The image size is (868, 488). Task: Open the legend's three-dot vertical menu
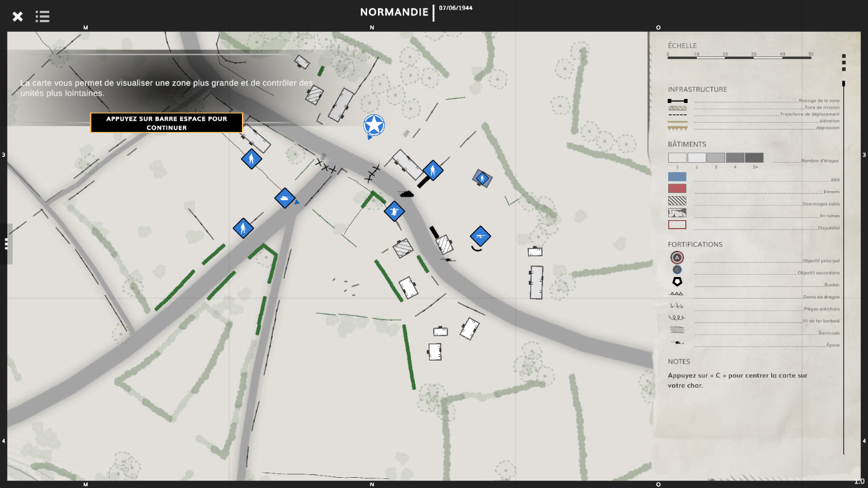pyautogui.click(x=844, y=63)
